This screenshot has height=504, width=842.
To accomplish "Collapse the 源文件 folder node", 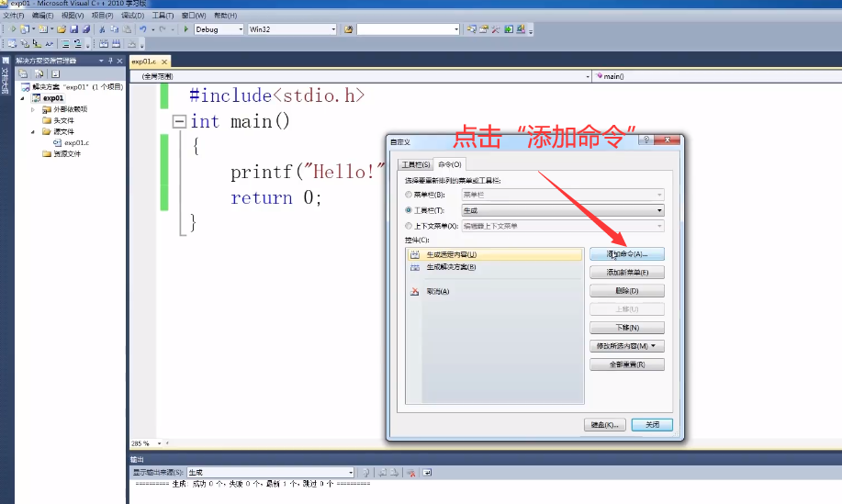I will coord(33,131).
